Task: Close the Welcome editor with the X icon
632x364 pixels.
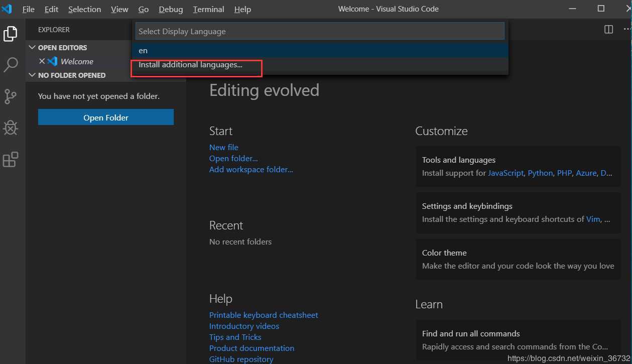Action: [x=42, y=61]
